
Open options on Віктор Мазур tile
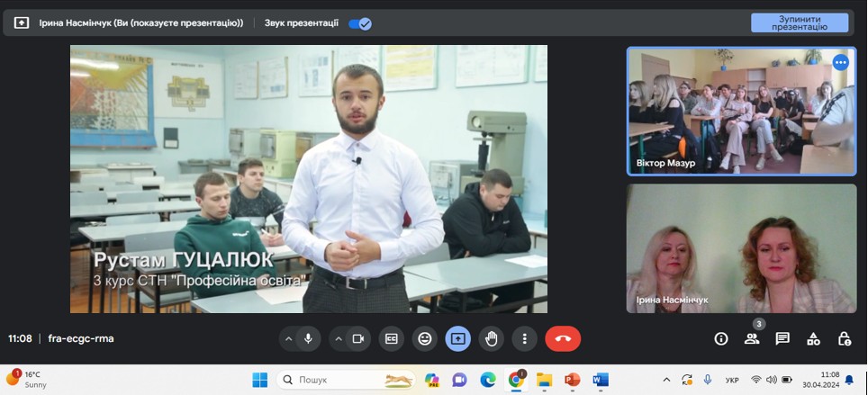840,62
